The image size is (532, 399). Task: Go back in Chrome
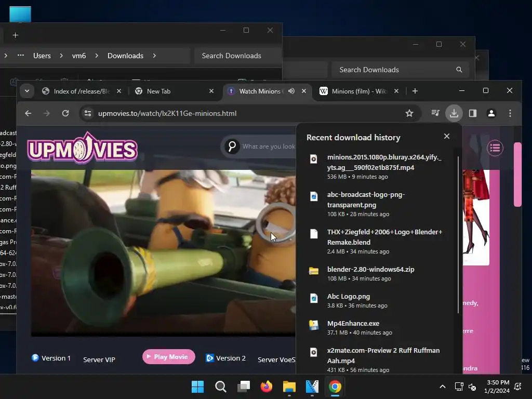[28, 113]
